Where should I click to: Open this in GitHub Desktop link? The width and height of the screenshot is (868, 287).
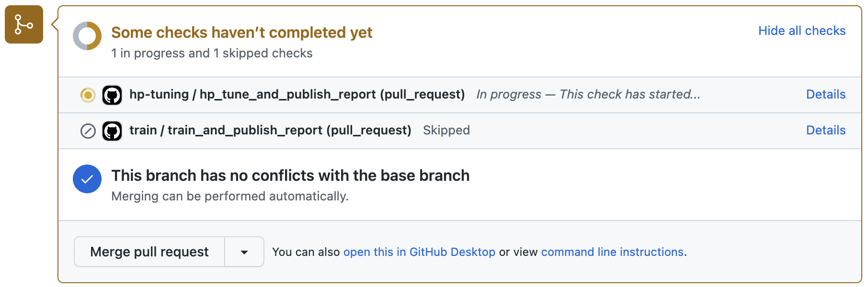(419, 252)
